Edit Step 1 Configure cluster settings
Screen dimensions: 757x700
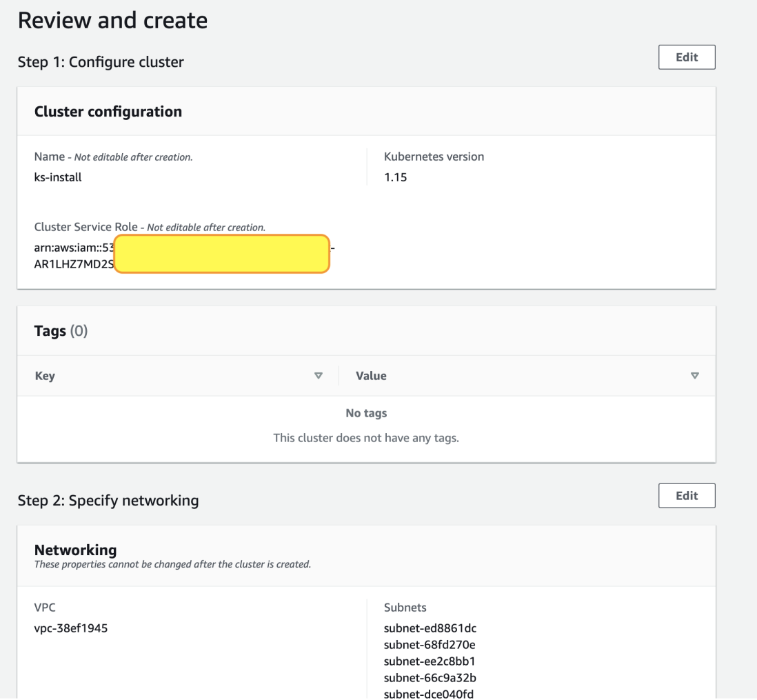point(687,58)
